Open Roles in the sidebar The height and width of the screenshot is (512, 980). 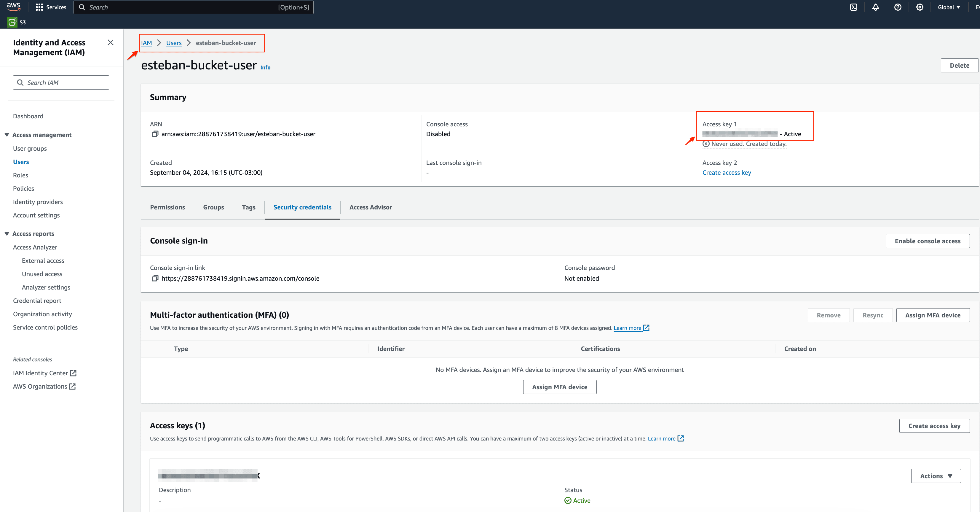coord(20,175)
